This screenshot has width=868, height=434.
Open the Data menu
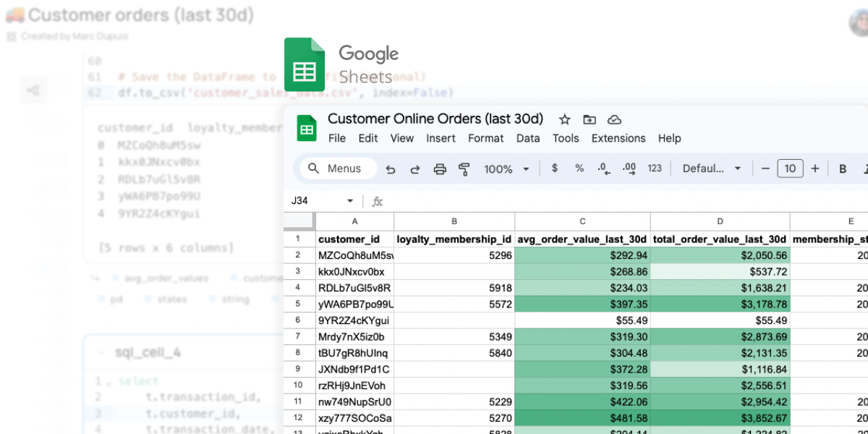click(528, 138)
